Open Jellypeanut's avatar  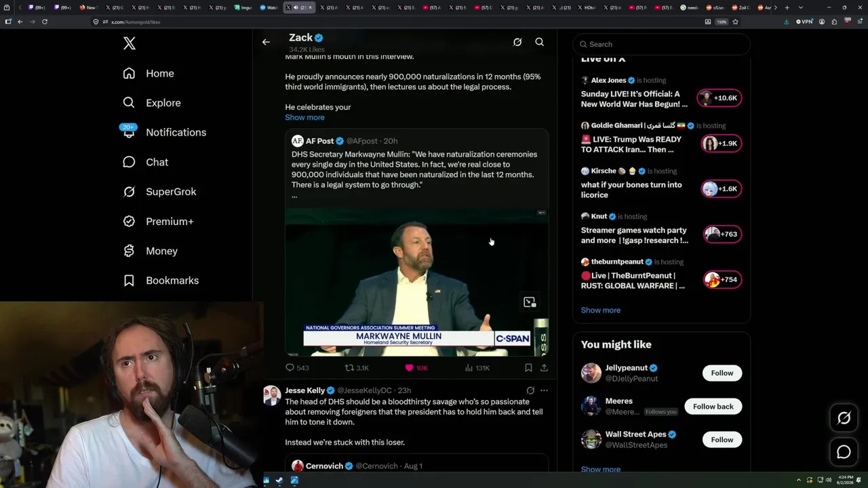[591, 373]
